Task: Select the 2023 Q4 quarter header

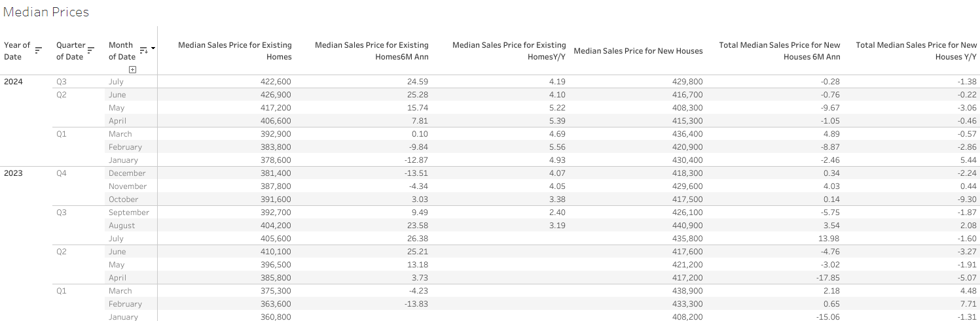Action: [61, 173]
